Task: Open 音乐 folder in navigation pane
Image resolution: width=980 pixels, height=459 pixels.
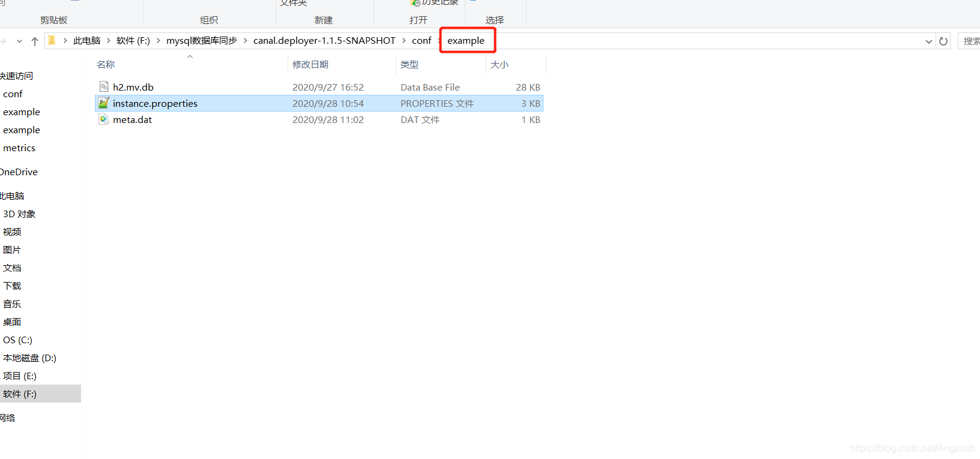Action: tap(12, 304)
